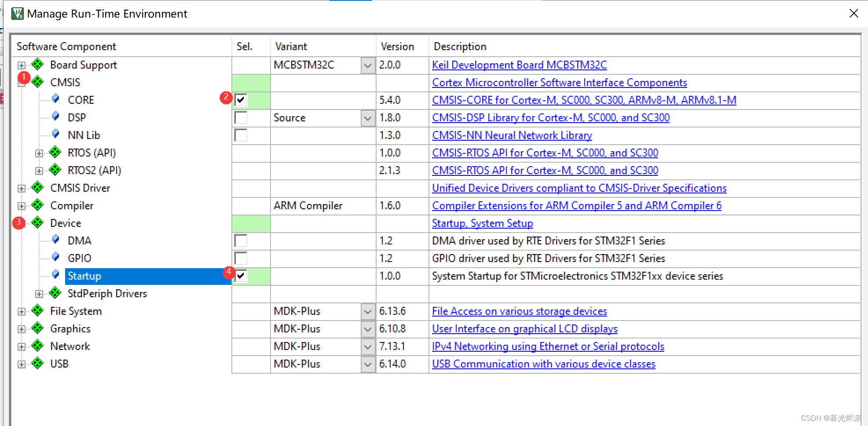Expand the Graphics tree node
868x426 pixels.
[21, 329]
